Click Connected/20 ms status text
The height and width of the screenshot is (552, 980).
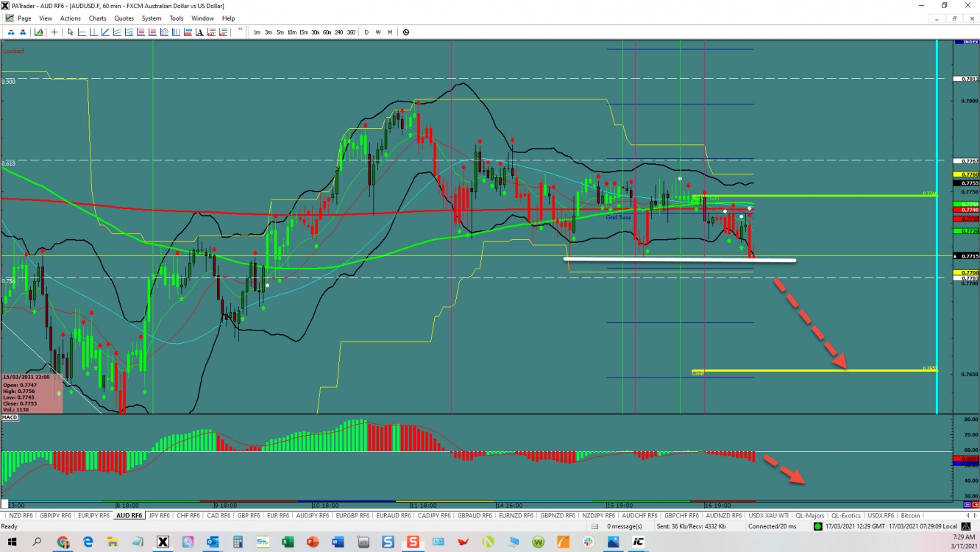[773, 526]
